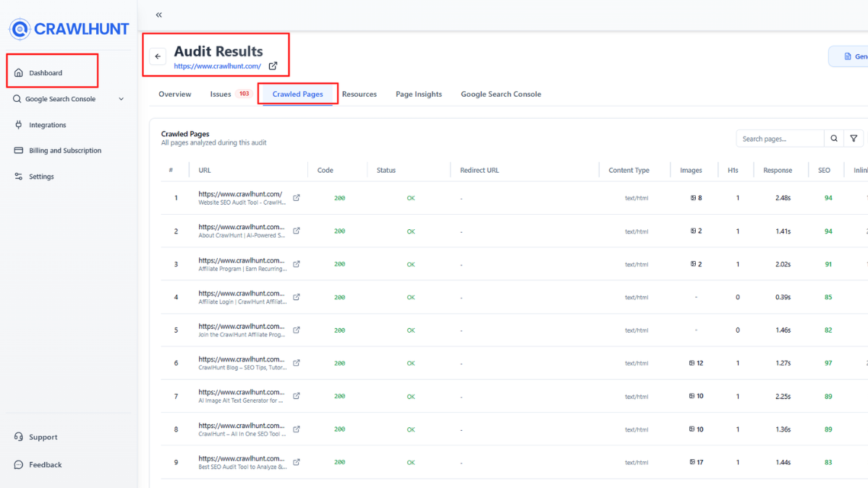This screenshot has height=488, width=868.
Task: Click the Response column header
Action: pos(778,171)
